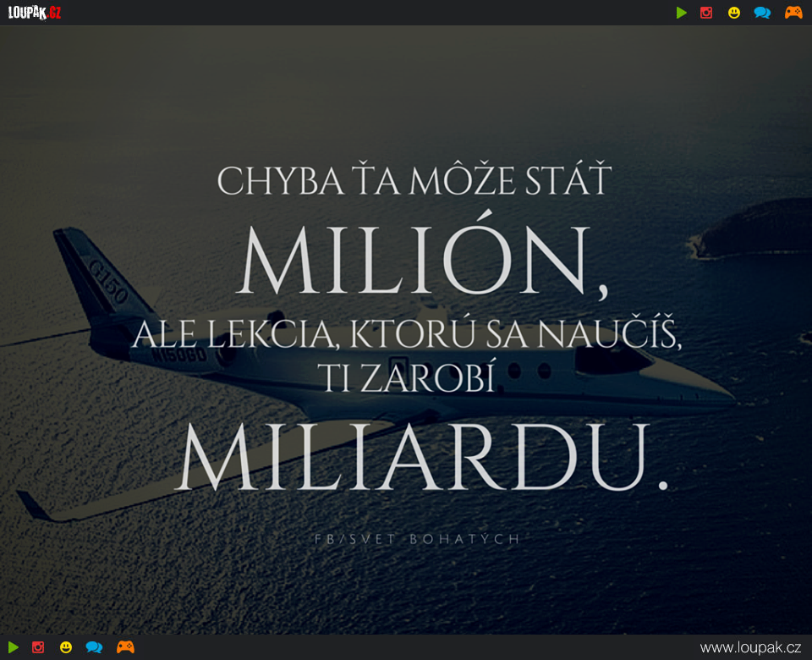Image resolution: width=812 pixels, height=660 pixels.
Task: Click the Loupak.cz logo in header
Action: [x=35, y=13]
